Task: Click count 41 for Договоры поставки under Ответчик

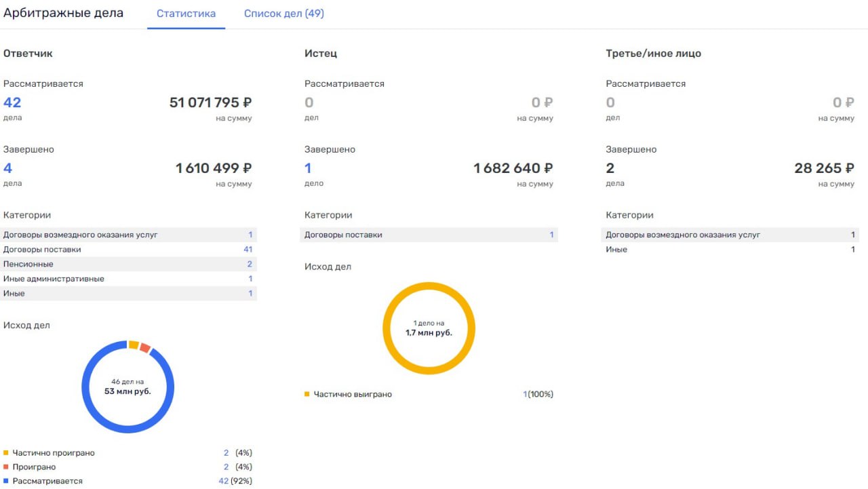Action: coord(248,250)
